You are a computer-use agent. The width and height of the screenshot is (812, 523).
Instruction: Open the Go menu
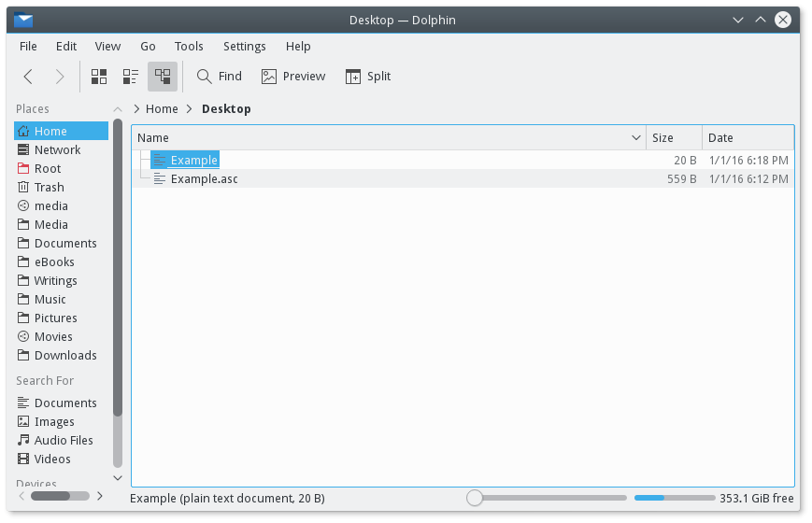tap(149, 46)
